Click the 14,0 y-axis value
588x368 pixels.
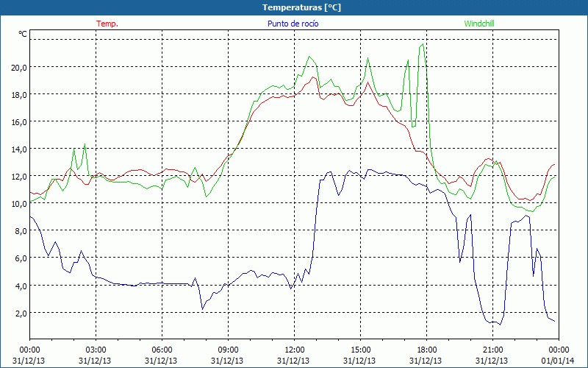(x=19, y=149)
